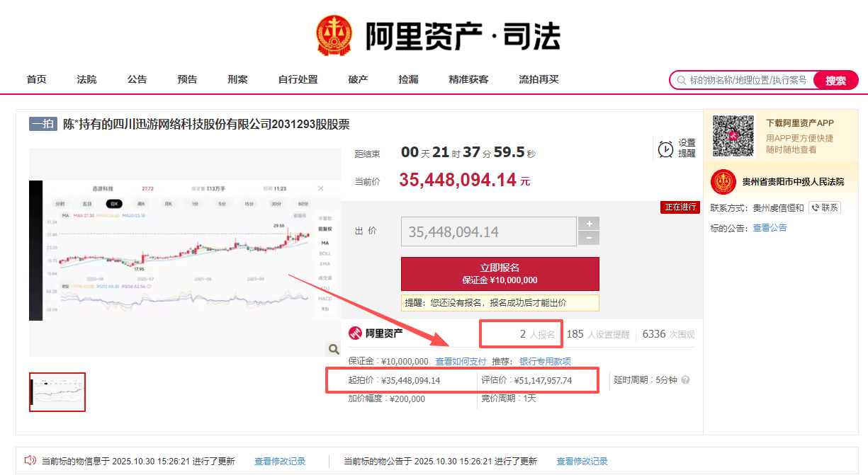Image resolution: width=868 pixels, height=475 pixels.
Task: Click the 竞价周期 1天 text
Action: pos(509,399)
